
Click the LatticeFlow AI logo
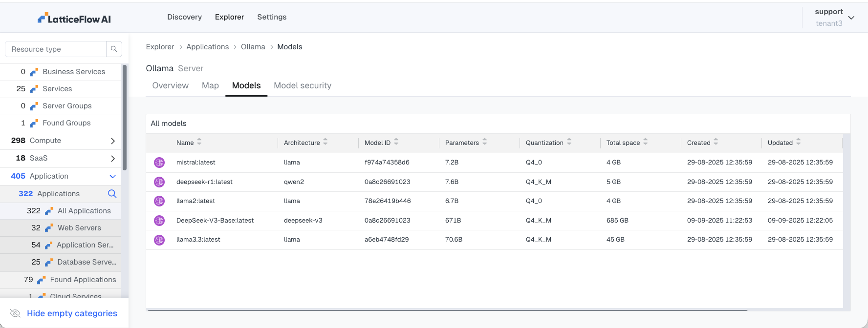[74, 19]
